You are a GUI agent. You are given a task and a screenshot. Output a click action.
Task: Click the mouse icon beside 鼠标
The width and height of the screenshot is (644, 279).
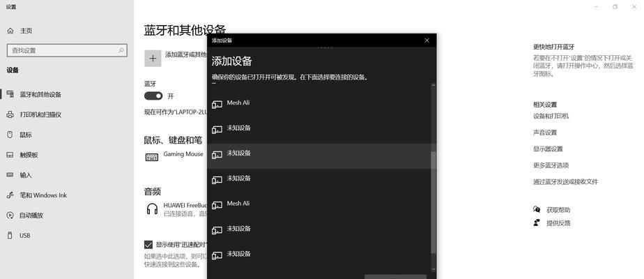point(10,135)
